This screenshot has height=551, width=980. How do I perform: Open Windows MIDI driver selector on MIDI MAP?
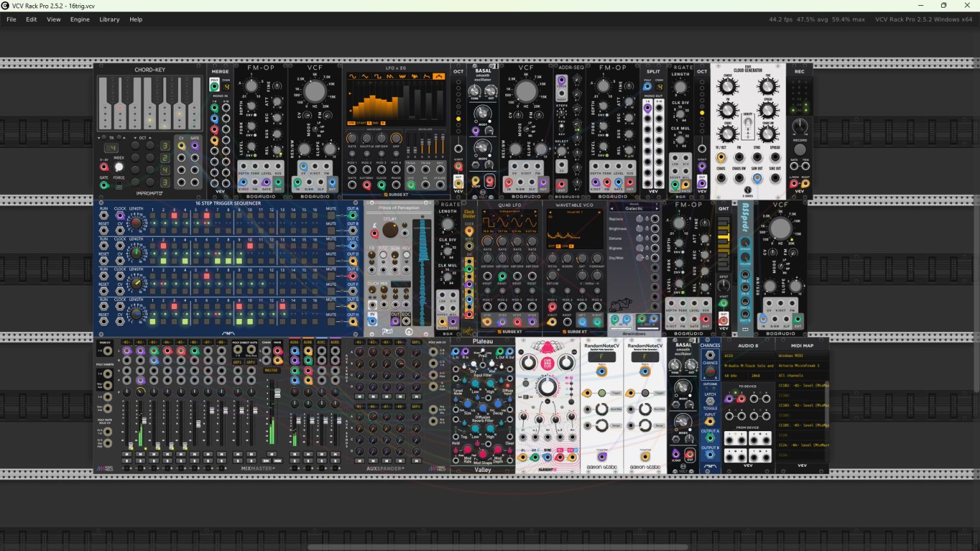802,356
